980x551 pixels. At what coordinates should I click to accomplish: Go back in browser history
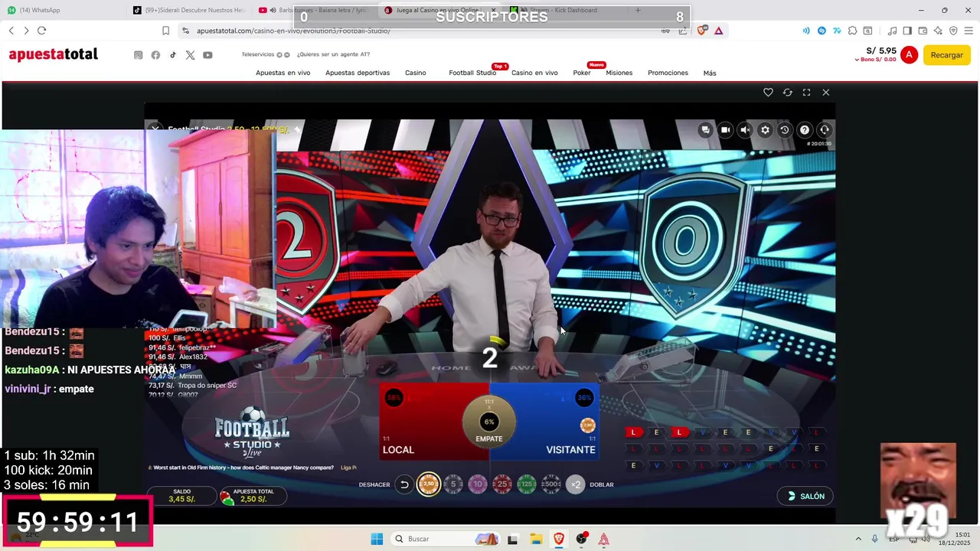(11, 31)
